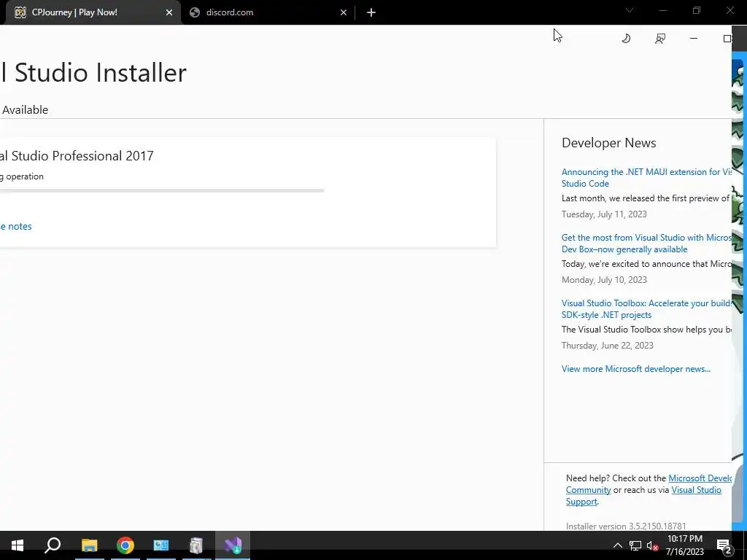
Task: Open Visual Studio Toolbox news article
Action: pyautogui.click(x=646, y=309)
